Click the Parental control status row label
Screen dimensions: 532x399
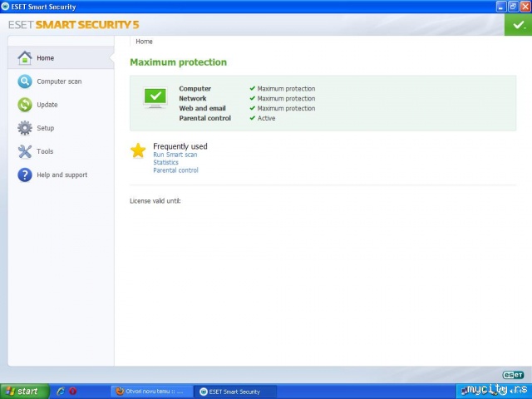(x=205, y=118)
